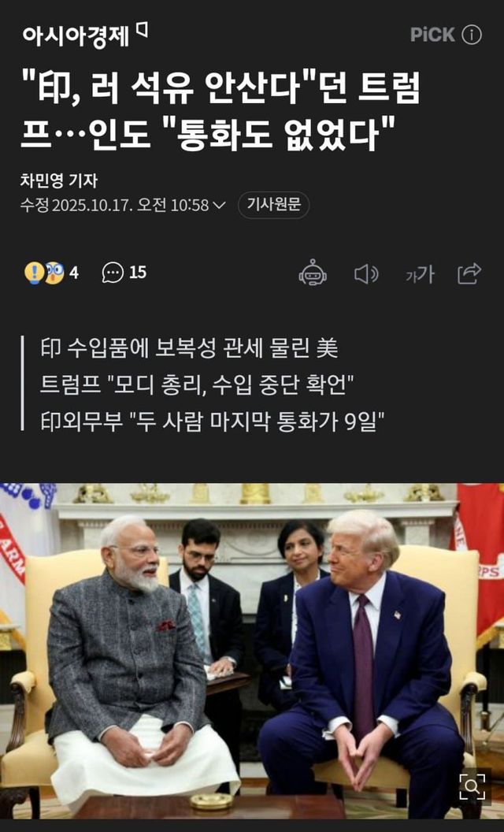
Task: Open the PiCK info icon
Action: point(472,35)
